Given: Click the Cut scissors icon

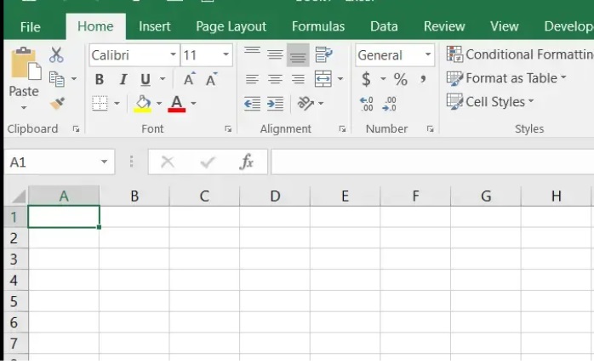Looking at the screenshot, I should pos(56,55).
